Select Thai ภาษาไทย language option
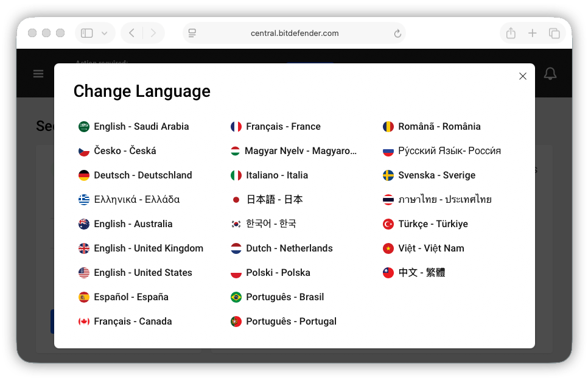Screen dimensions: 588x380 click(437, 200)
